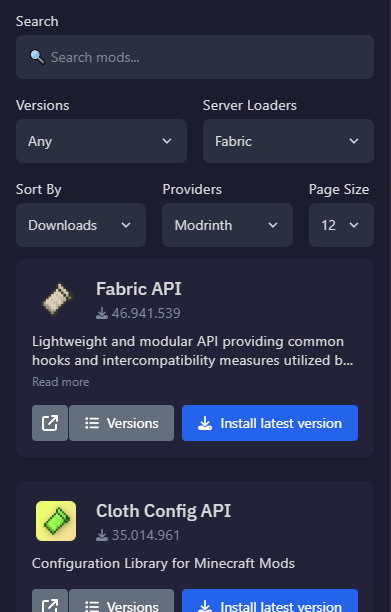Click the Fabric API description text
This screenshot has height=612, width=391.
[x=192, y=351]
